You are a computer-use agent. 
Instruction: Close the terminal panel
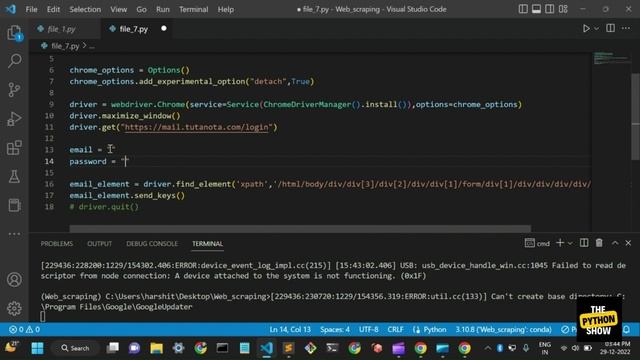pyautogui.click(x=628, y=243)
